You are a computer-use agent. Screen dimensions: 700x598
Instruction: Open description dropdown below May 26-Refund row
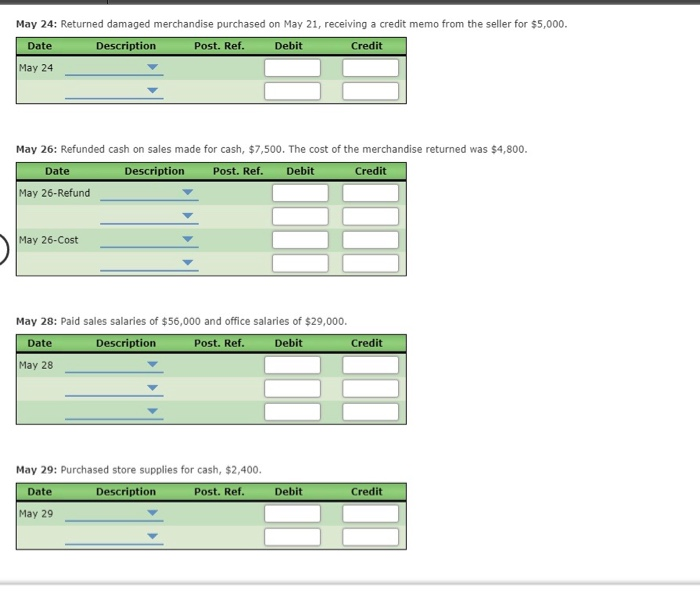coord(150,216)
